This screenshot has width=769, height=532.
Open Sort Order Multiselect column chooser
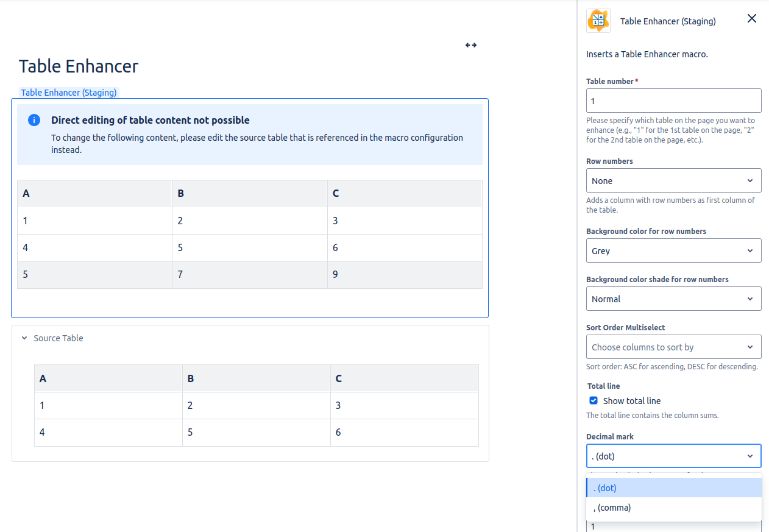[673, 347]
